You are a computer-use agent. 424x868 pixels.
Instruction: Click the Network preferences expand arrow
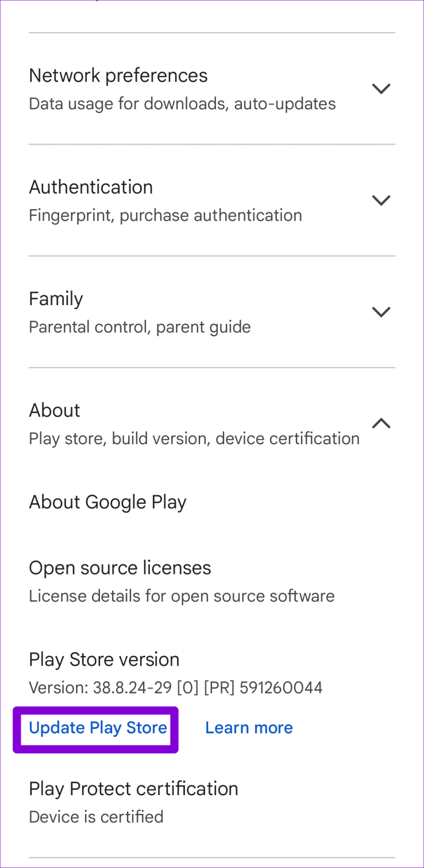click(x=381, y=88)
